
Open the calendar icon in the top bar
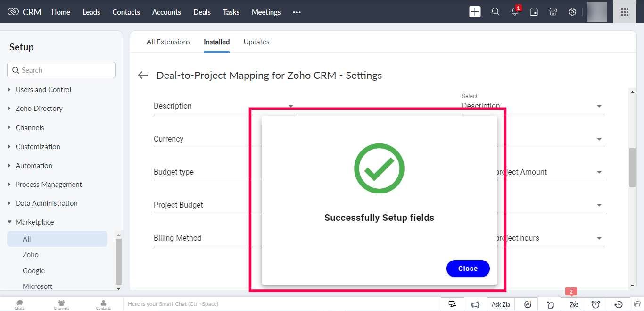click(x=534, y=12)
